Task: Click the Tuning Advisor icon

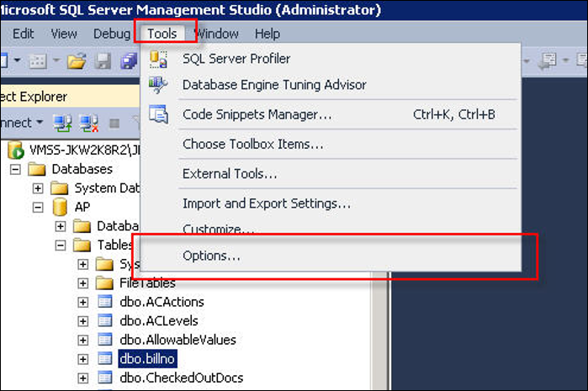Action: click(x=158, y=85)
